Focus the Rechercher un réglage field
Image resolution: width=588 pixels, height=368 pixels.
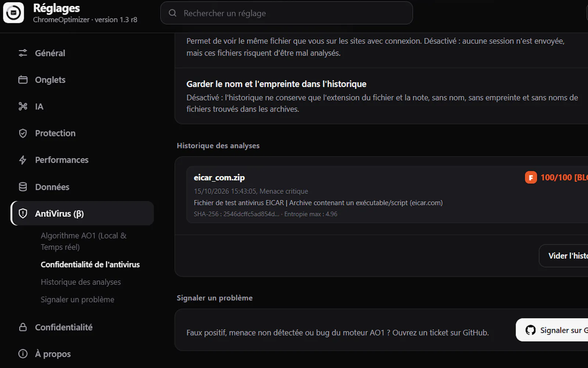[286, 13]
